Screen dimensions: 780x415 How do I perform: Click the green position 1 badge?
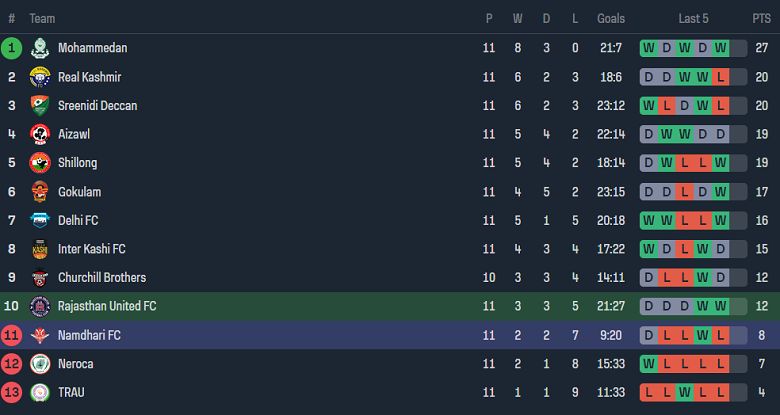tap(12, 48)
